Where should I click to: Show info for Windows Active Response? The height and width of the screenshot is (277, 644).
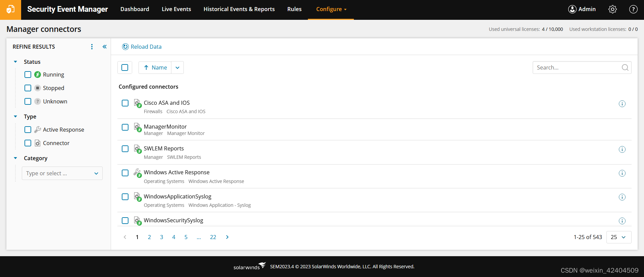[x=622, y=173]
